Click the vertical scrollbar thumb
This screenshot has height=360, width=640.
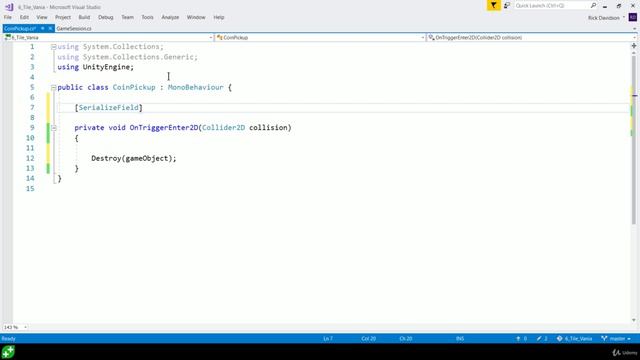[x=634, y=139]
